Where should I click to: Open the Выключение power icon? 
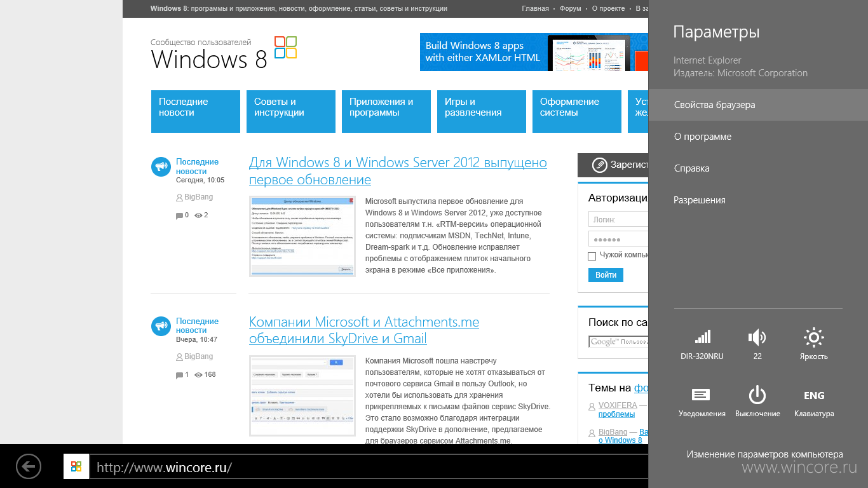757,401
